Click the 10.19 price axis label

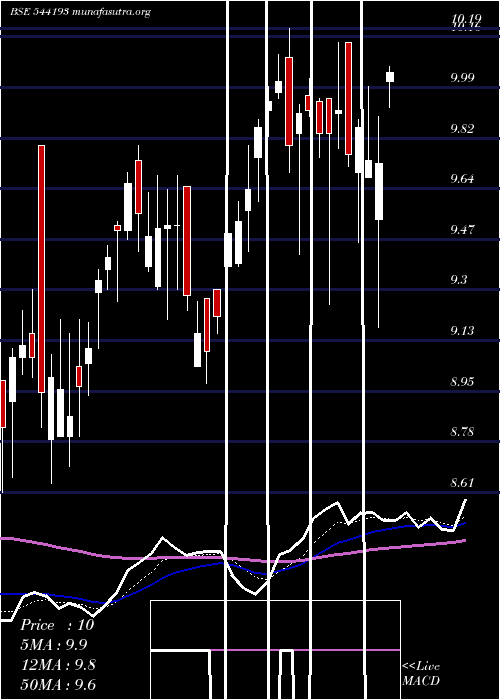coord(466,18)
